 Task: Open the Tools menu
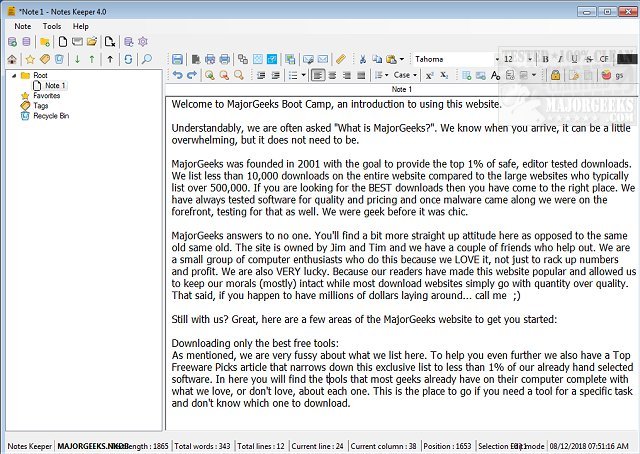click(52, 26)
